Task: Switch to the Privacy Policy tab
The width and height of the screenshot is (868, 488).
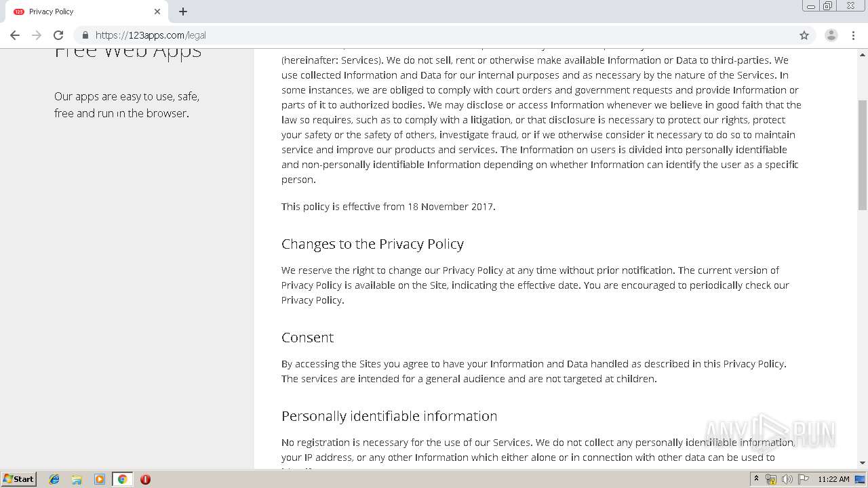Action: (x=81, y=12)
